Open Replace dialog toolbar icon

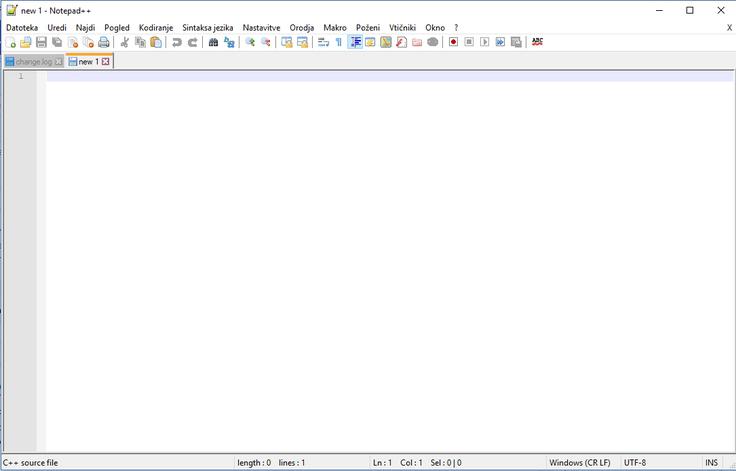tap(229, 42)
